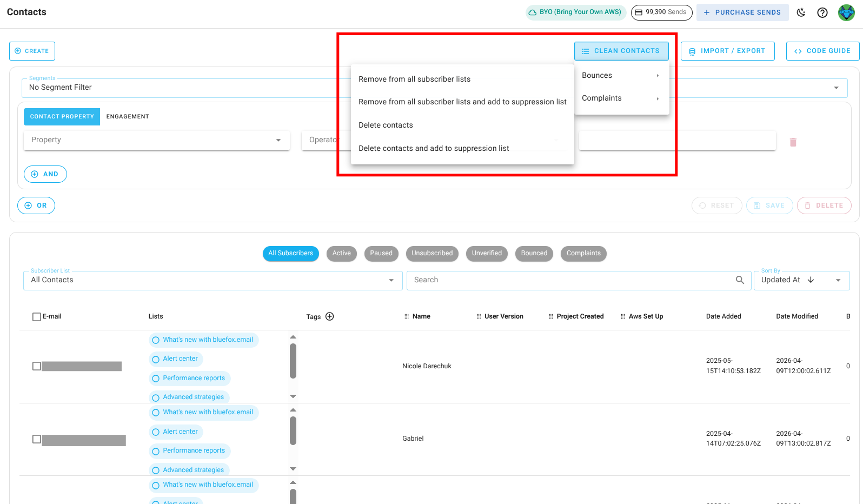
Task: Filter by Unsubscribed status chip
Action: tap(432, 253)
